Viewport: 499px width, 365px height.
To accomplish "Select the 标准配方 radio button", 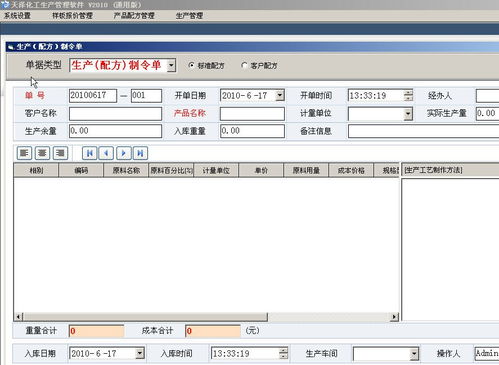I will tap(191, 65).
